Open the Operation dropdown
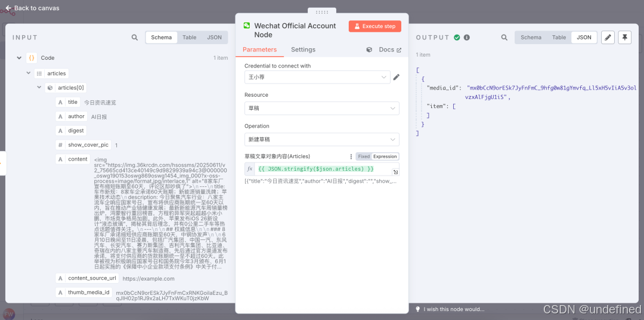The height and width of the screenshot is (320, 644). click(321, 140)
